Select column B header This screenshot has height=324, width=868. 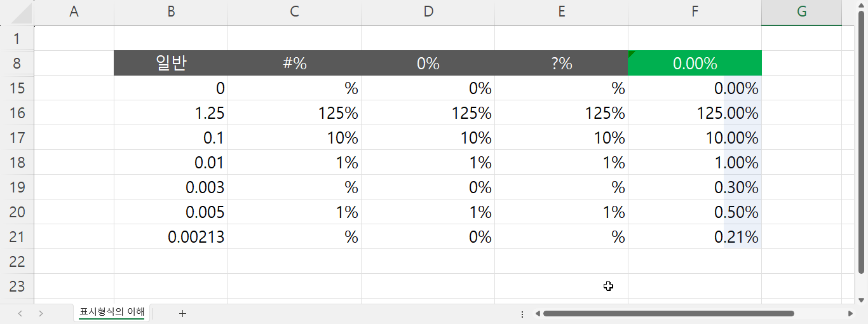170,12
